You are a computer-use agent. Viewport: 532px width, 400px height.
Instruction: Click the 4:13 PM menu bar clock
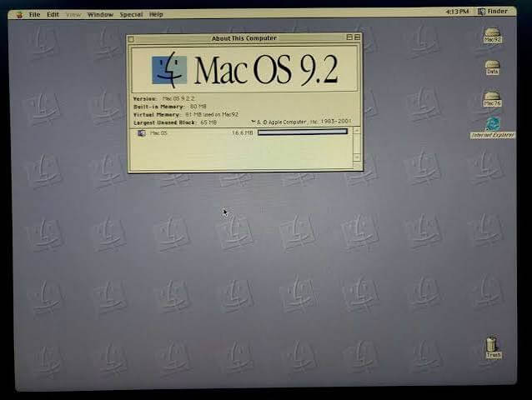pyautogui.click(x=457, y=12)
